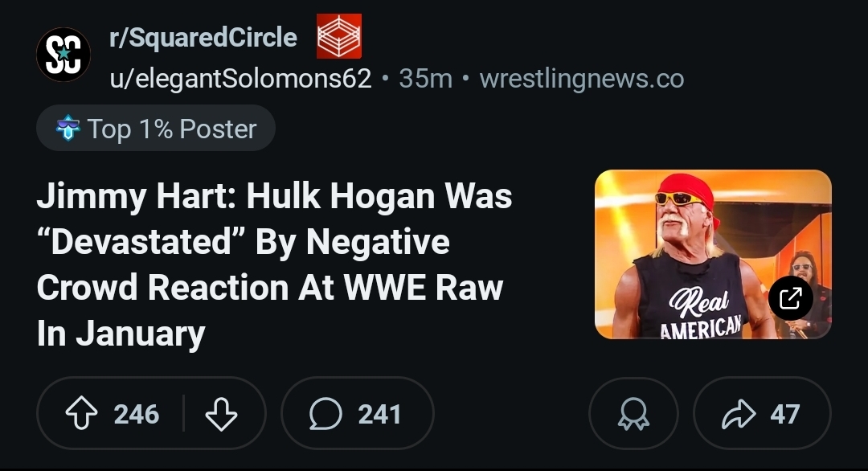
Task: Downvote the Jimmy Hart post
Action: pyautogui.click(x=222, y=414)
